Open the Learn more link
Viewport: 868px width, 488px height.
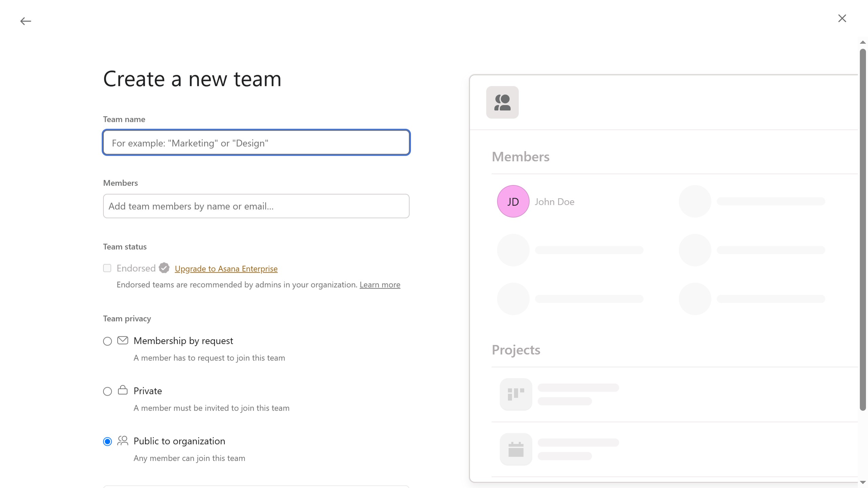(380, 285)
